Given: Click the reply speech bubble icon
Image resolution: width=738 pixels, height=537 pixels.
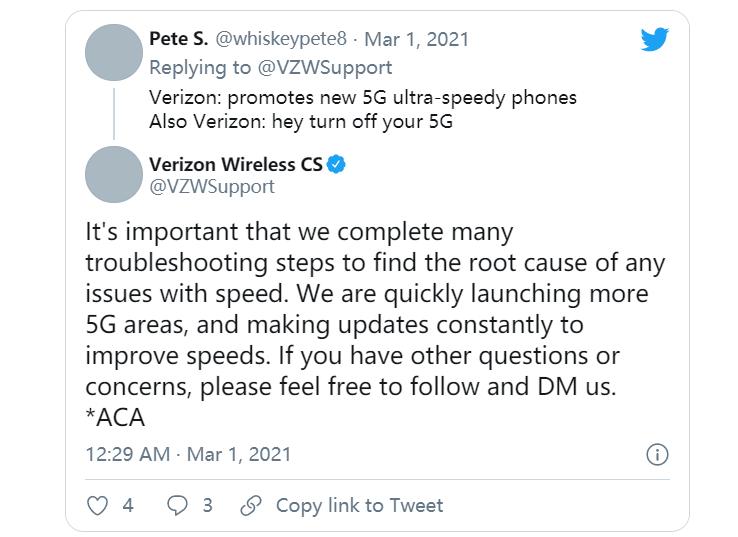Looking at the screenshot, I should coord(178,505).
